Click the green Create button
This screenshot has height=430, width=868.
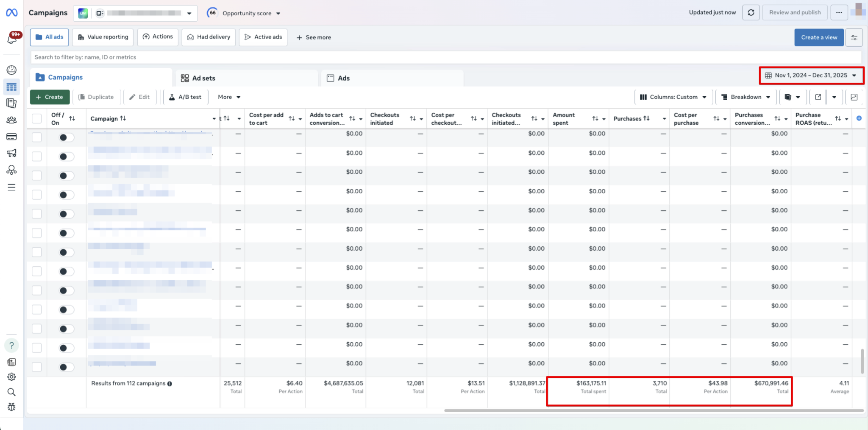[50, 97]
